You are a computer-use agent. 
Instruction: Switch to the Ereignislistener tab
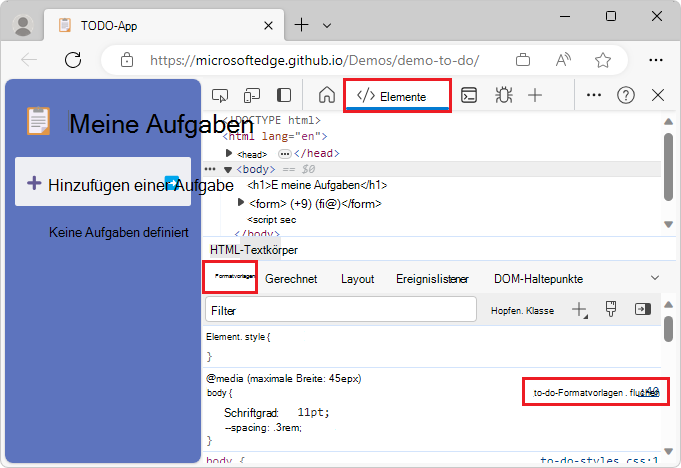(x=432, y=279)
